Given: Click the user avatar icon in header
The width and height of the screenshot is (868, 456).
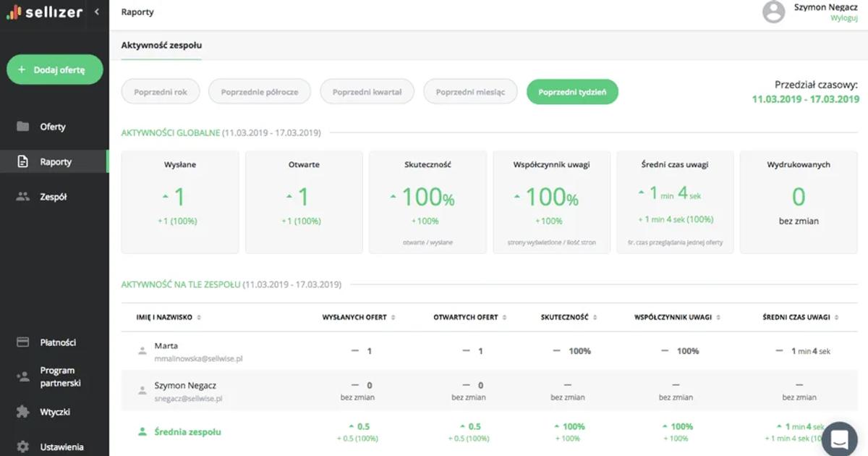Looking at the screenshot, I should 774,12.
